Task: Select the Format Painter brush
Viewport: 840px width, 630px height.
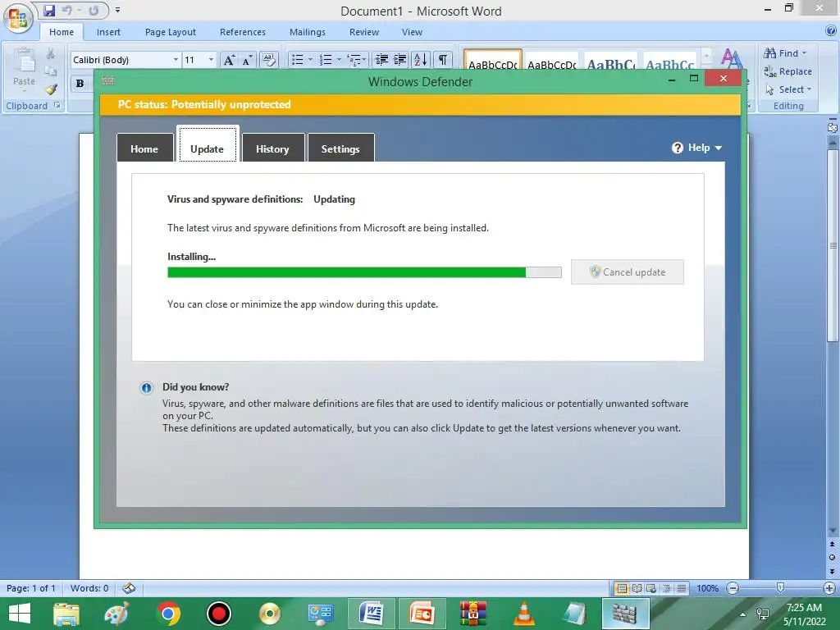Action: coord(51,89)
